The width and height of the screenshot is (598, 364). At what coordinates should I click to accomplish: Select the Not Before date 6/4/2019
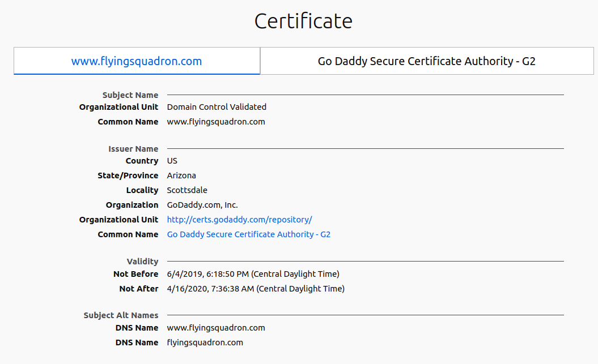(x=253, y=274)
